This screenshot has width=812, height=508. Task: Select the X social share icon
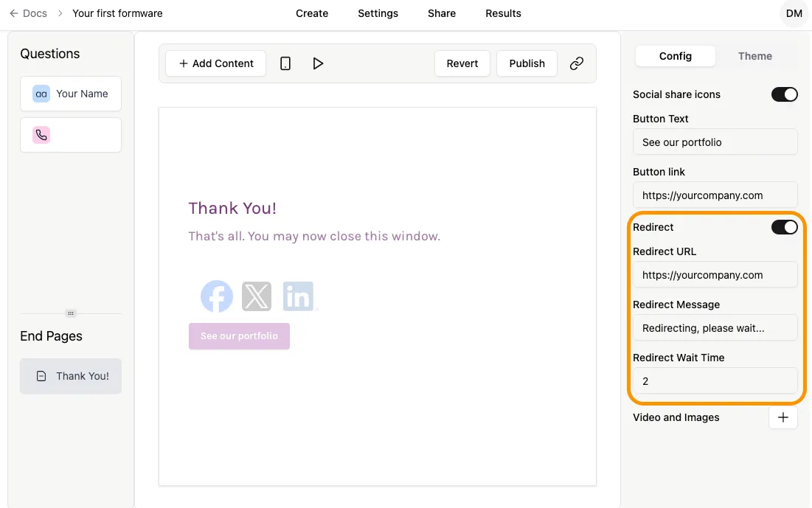coord(257,296)
